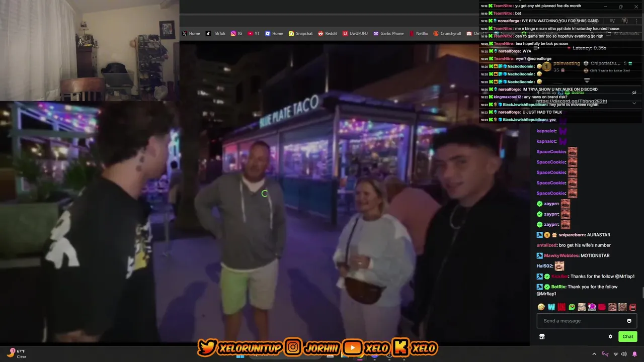Open the All Bookmarks folder

tap(623, 34)
